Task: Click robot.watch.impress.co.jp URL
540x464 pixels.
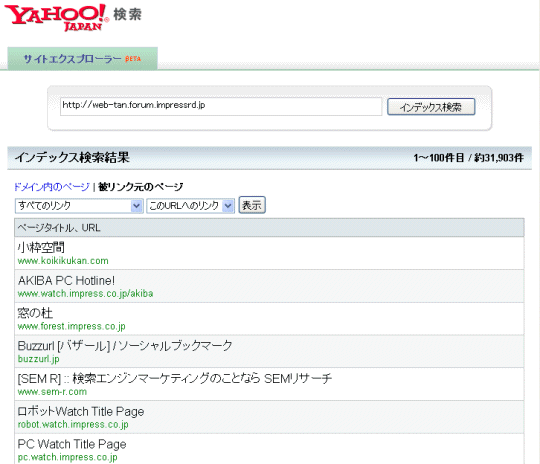Action: click(73, 424)
